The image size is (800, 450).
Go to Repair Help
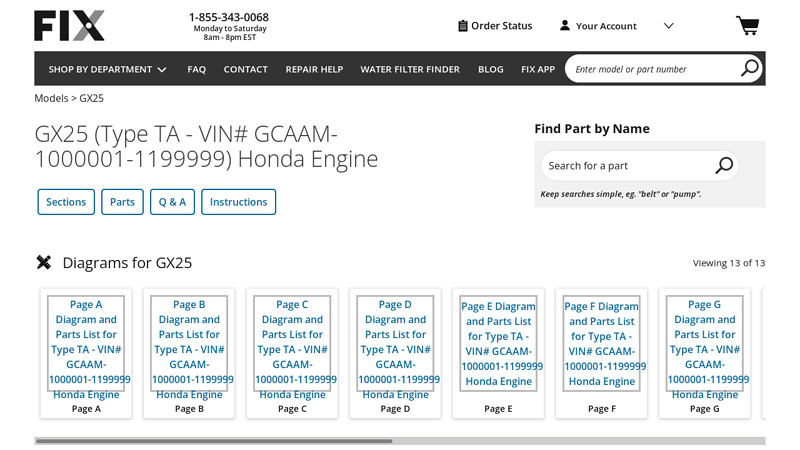coord(314,69)
